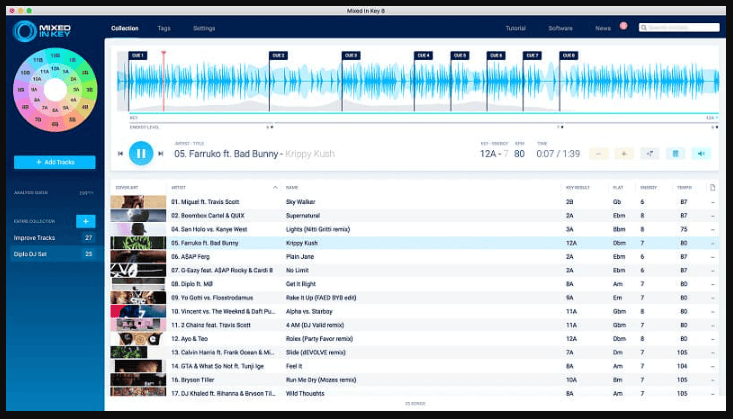This screenshot has height=419, width=733.
Task: Click the piano keyboard icon
Action: click(675, 153)
